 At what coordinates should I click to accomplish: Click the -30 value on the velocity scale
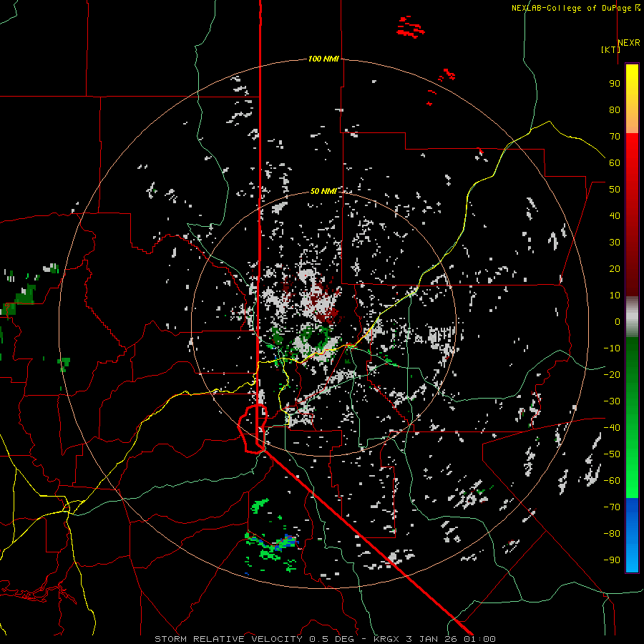click(612, 401)
